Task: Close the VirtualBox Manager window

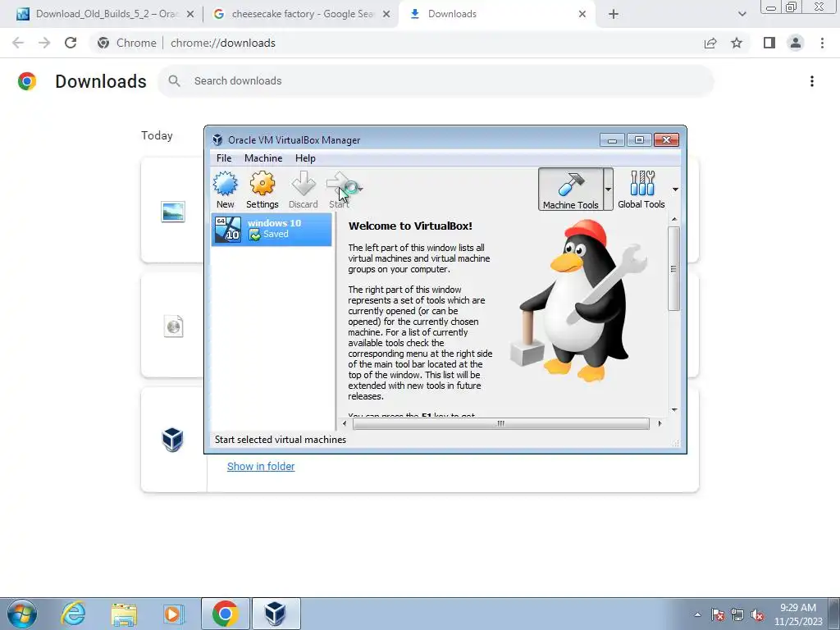Action: point(666,139)
